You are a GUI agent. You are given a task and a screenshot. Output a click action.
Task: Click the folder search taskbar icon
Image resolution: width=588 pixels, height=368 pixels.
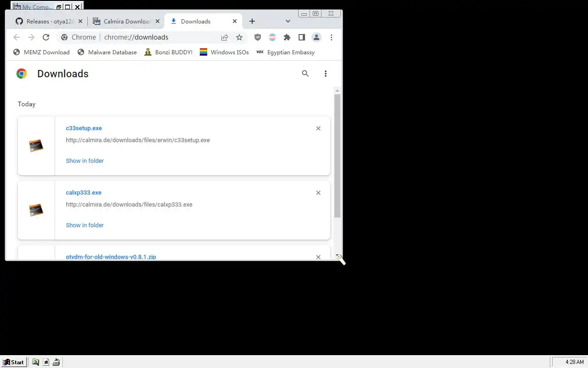click(x=35, y=362)
